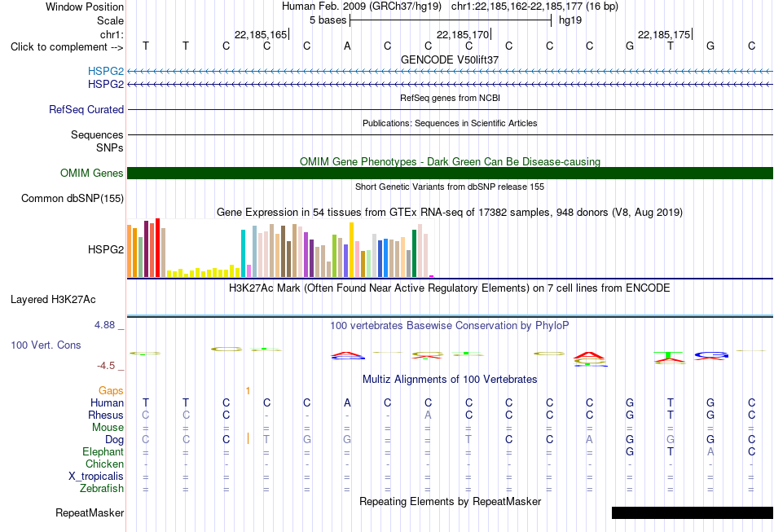This screenshot has height=532, width=774.
Task: Click the GTEx Gene Expression track title
Action: [x=450, y=212]
